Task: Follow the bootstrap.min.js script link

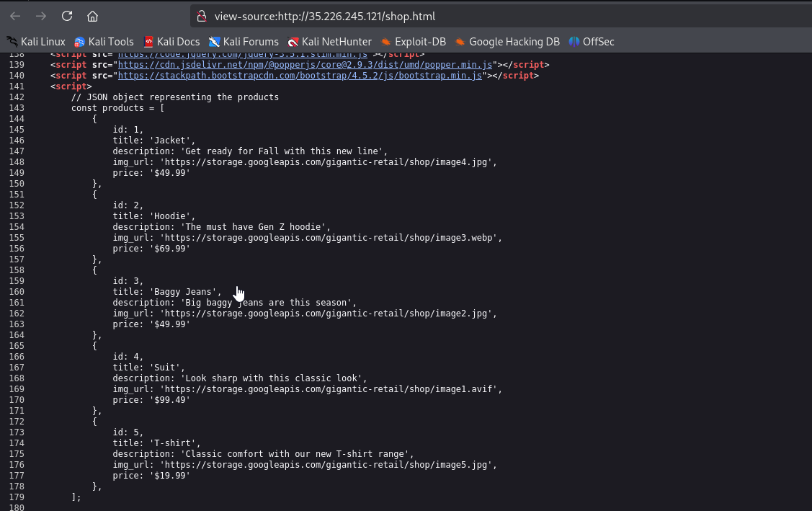Action: click(x=300, y=76)
